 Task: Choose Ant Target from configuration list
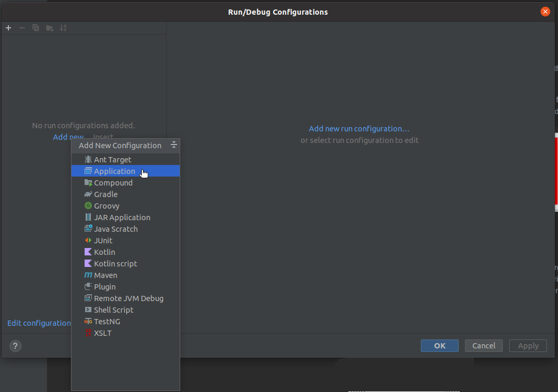pos(125,160)
